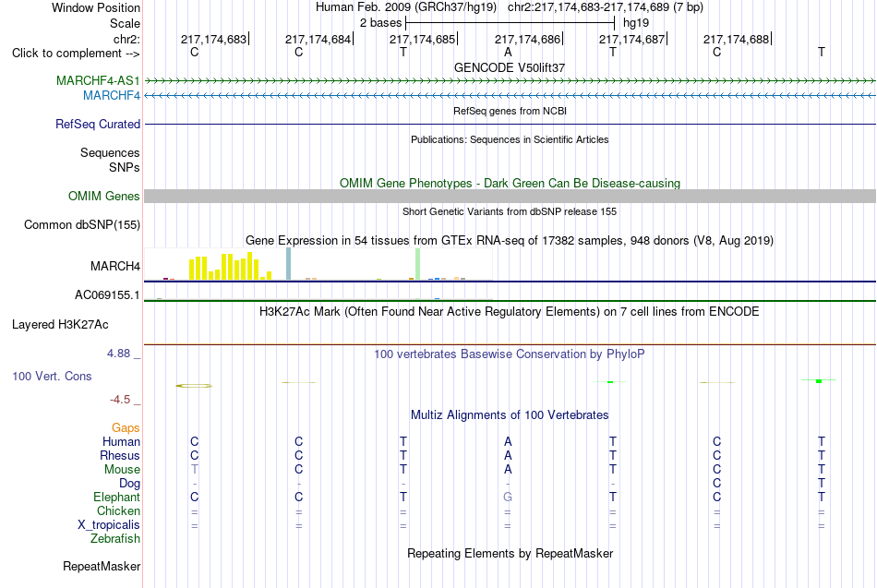Select the Dog alignment row label
877x588 pixels.
coord(129,484)
